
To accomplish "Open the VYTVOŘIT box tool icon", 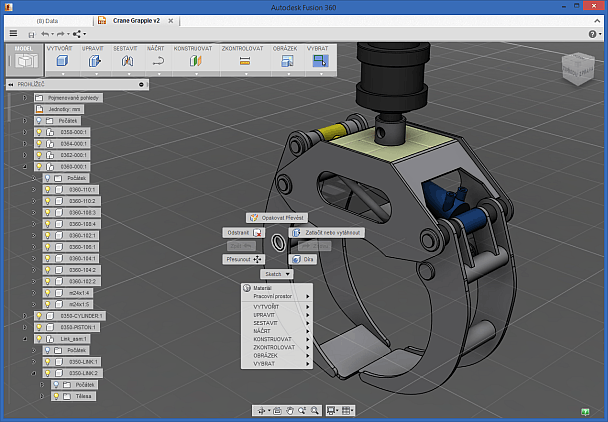I will click(62, 61).
